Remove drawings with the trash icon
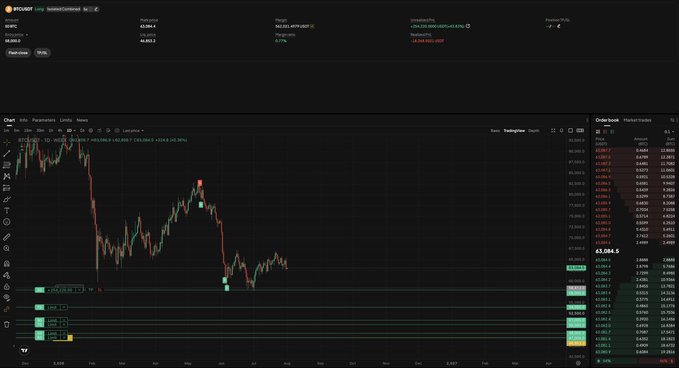679x368 pixels. point(6,324)
